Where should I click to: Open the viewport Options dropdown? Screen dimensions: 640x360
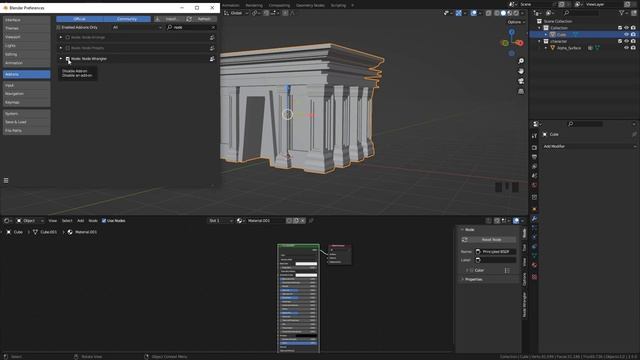516,22
